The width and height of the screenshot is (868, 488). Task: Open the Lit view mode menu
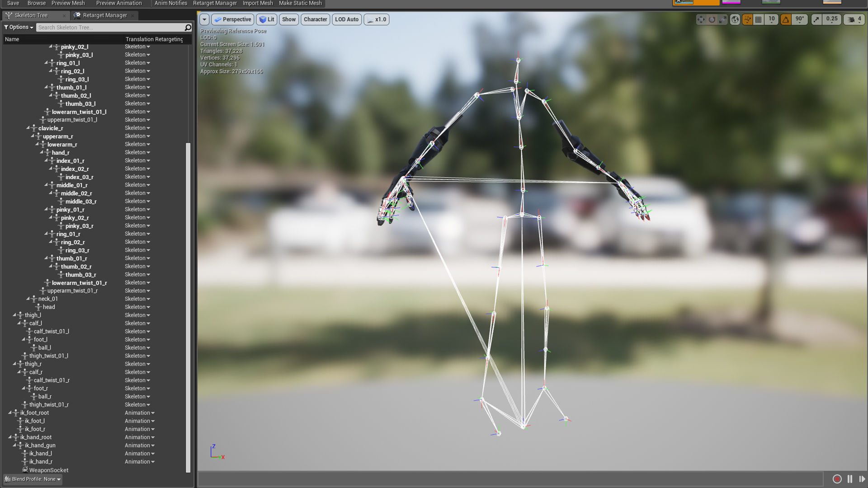267,19
